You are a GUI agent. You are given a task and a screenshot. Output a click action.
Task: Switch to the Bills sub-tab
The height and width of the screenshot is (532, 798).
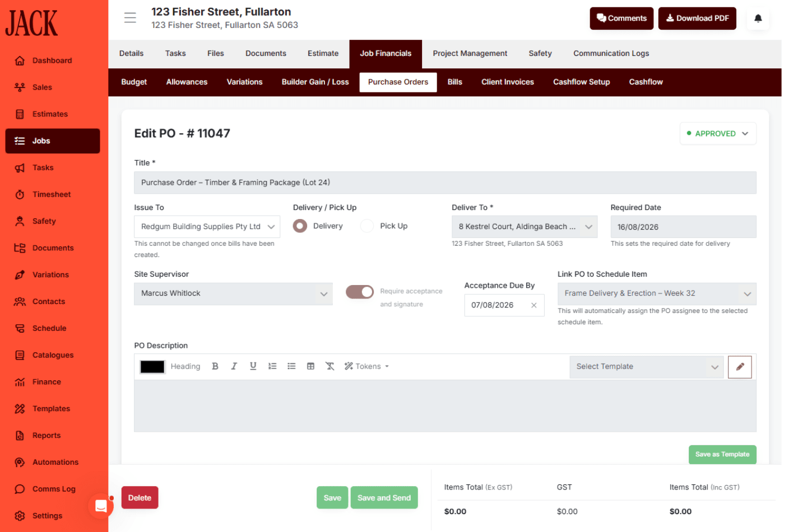454,82
